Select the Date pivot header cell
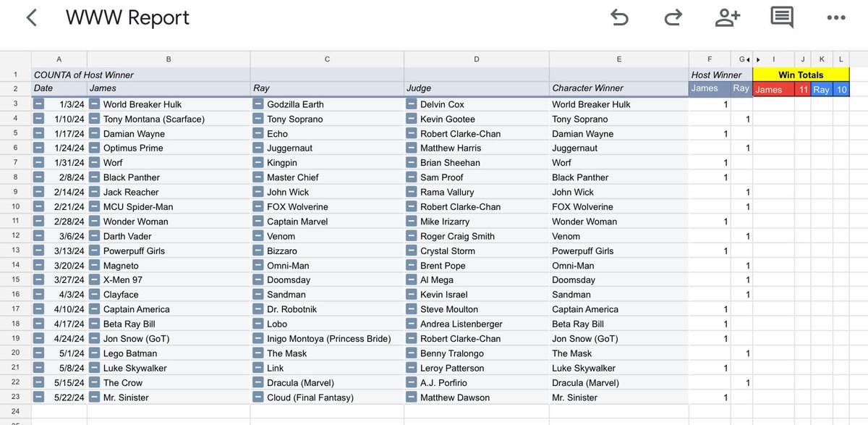Screen dimensions: 868x425 pyautogui.click(x=59, y=88)
